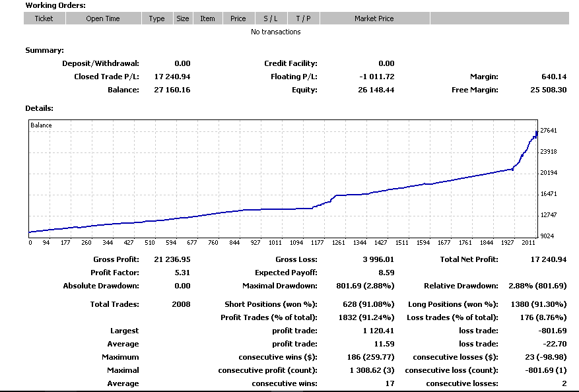Screen dimensions: 579x392
Task: Sort by the Open Time column
Action: click(103, 18)
